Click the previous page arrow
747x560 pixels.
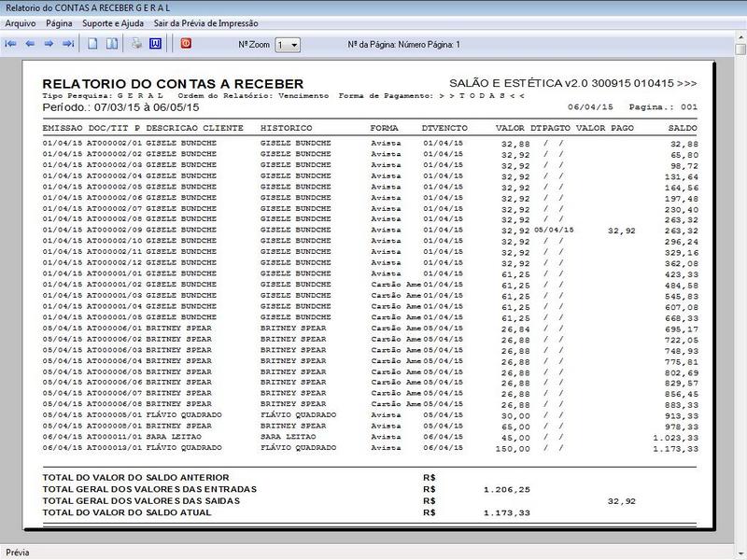pos(30,44)
